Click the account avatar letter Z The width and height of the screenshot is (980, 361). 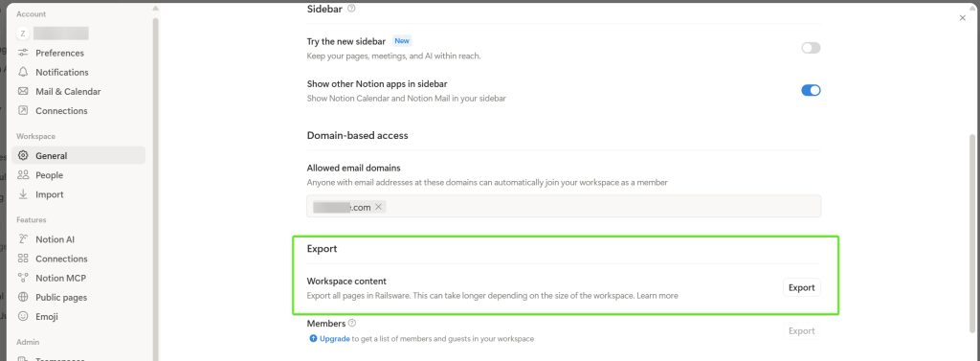[23, 34]
